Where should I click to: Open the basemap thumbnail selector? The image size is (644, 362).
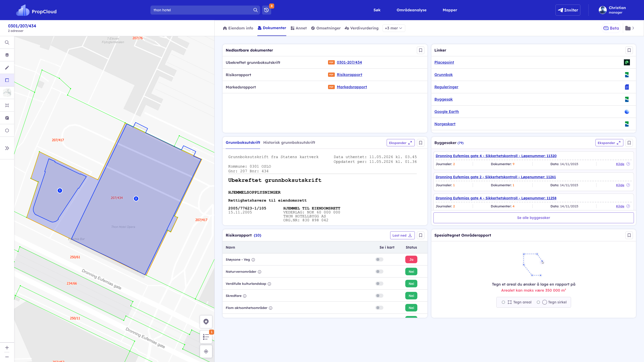click(7, 93)
